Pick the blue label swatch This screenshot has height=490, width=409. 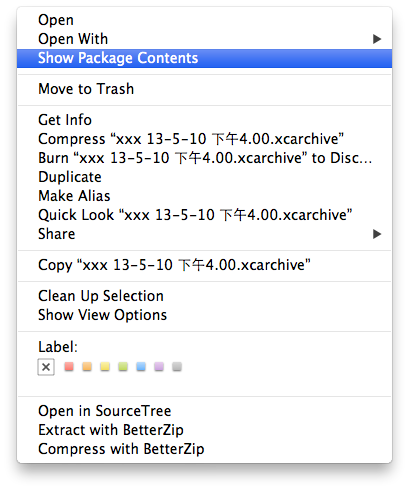(x=141, y=367)
